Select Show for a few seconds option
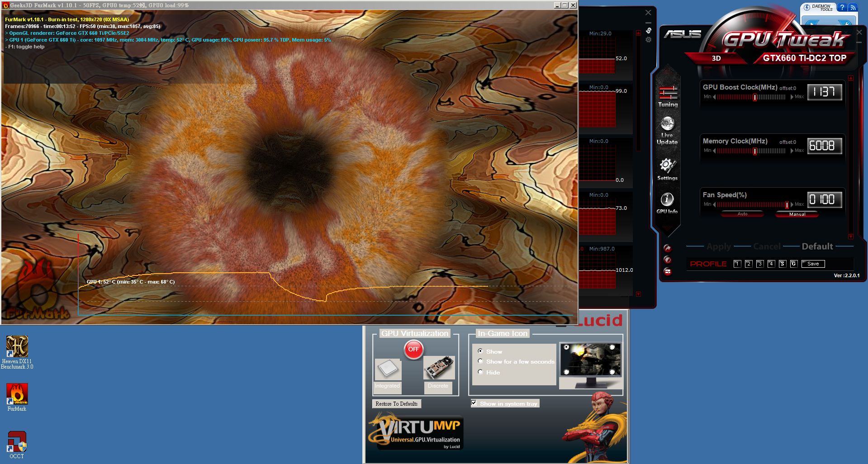868x464 pixels. click(480, 361)
